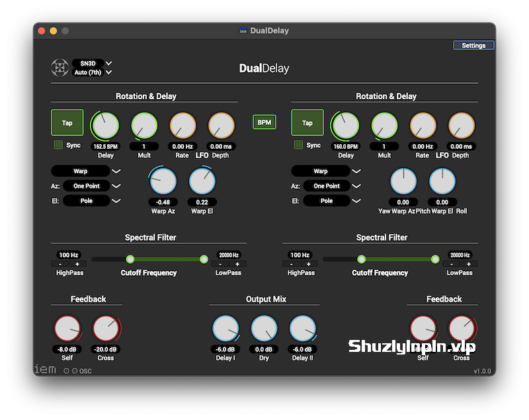The height and width of the screenshot is (420, 529).
Task: Click the left Tap tempo button
Action: 67,123
